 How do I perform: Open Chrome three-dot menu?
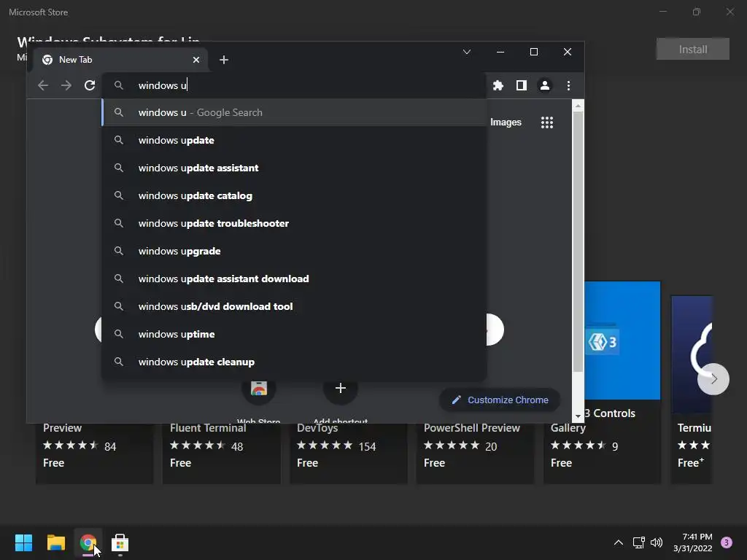[x=568, y=85]
